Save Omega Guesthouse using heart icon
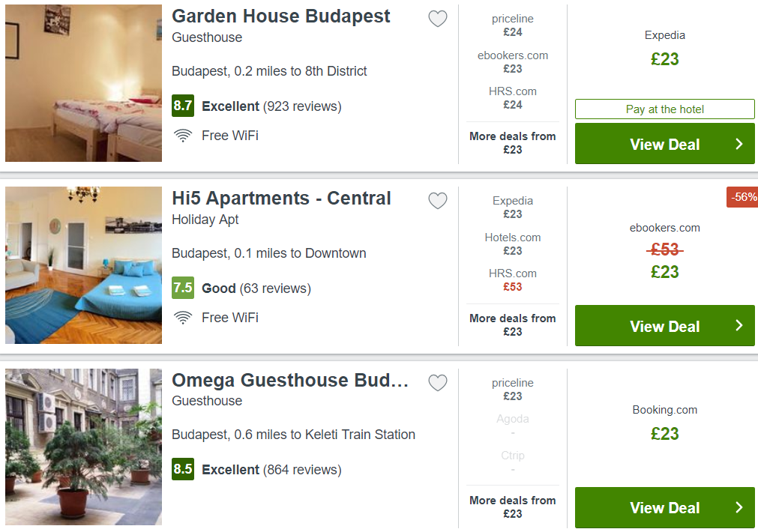The image size is (758, 532). (x=438, y=383)
